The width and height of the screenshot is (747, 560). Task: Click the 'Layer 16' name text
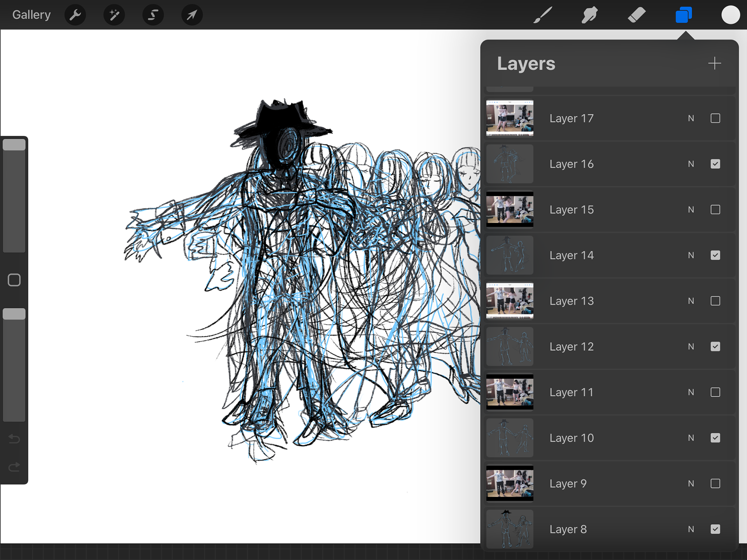coord(572,164)
